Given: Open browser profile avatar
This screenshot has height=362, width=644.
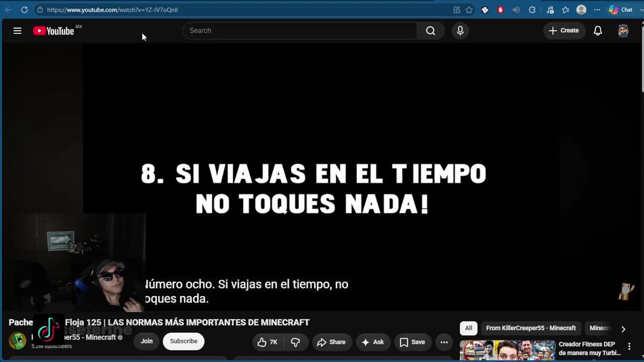Looking at the screenshot, I should (581, 10).
